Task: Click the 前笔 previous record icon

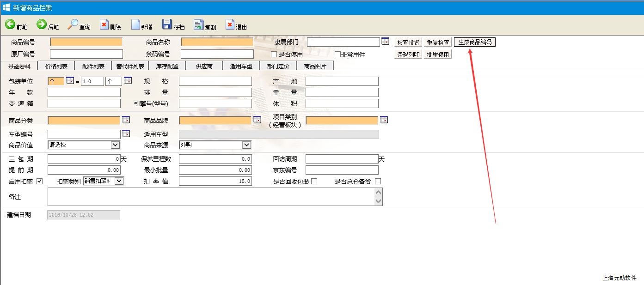Action: [10, 24]
